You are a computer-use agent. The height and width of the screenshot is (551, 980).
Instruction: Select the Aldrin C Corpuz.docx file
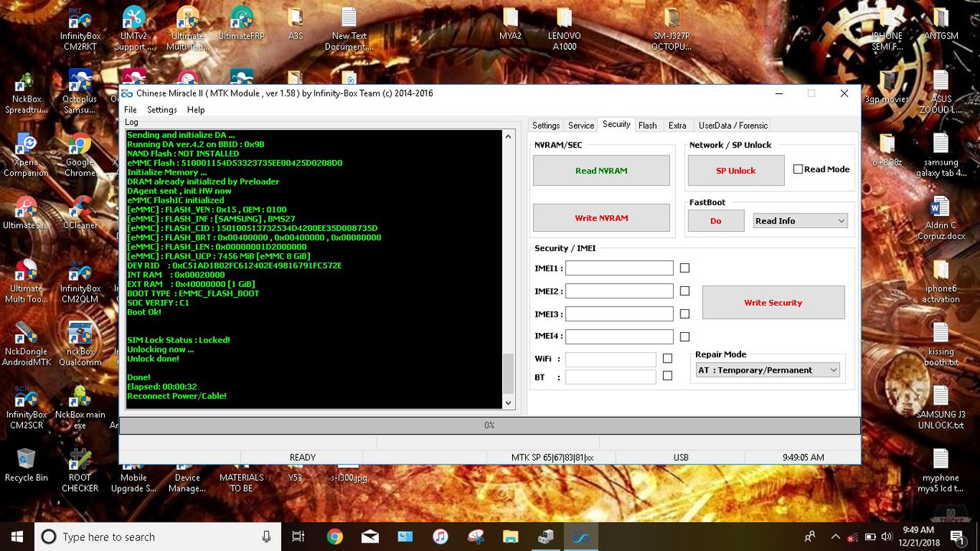pos(941,218)
